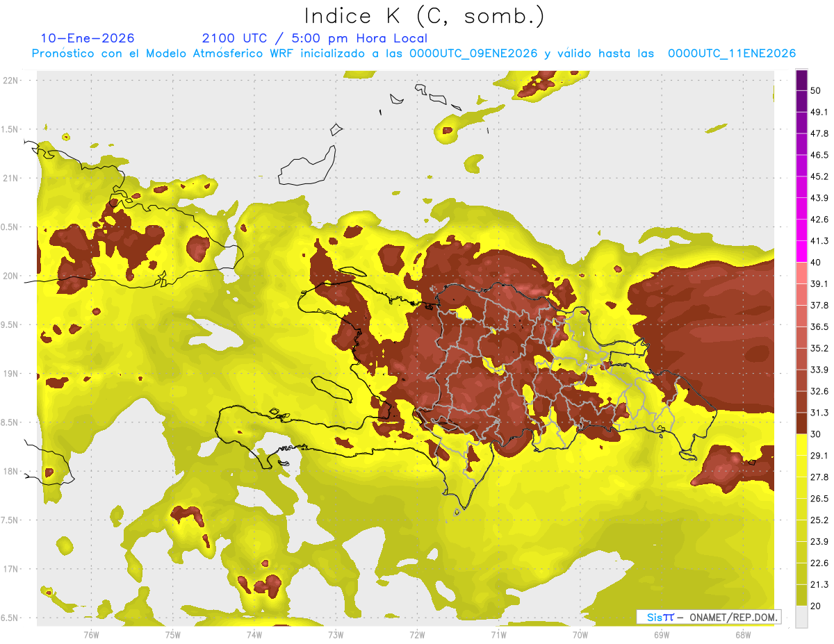
Task: Click the "31.3" legend value
Action: coord(819,413)
